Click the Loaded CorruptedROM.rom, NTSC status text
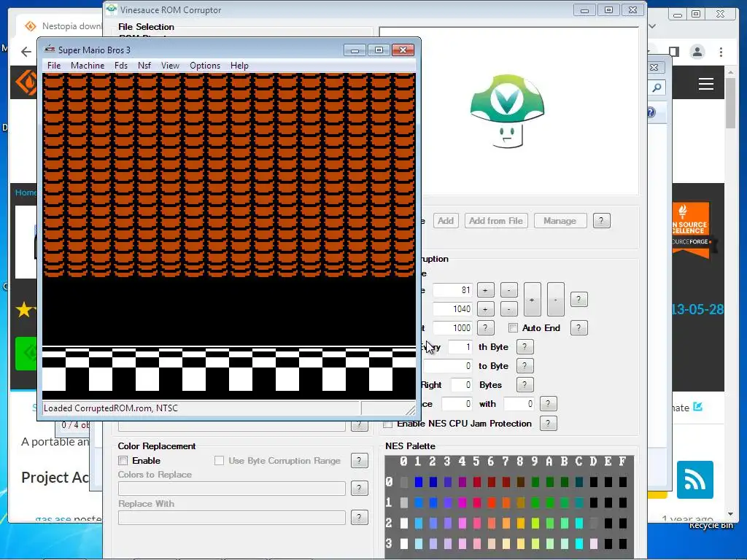Image resolution: width=747 pixels, height=560 pixels. click(111, 408)
